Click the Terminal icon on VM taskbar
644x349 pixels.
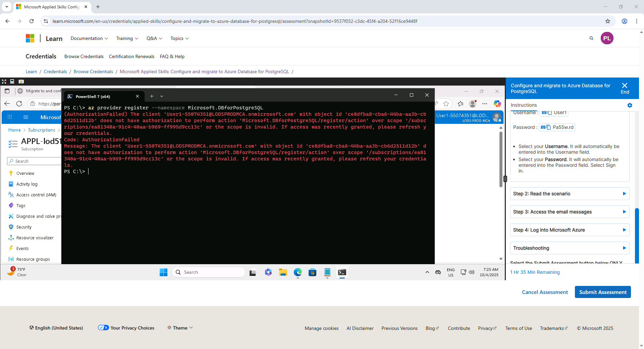[342, 272]
